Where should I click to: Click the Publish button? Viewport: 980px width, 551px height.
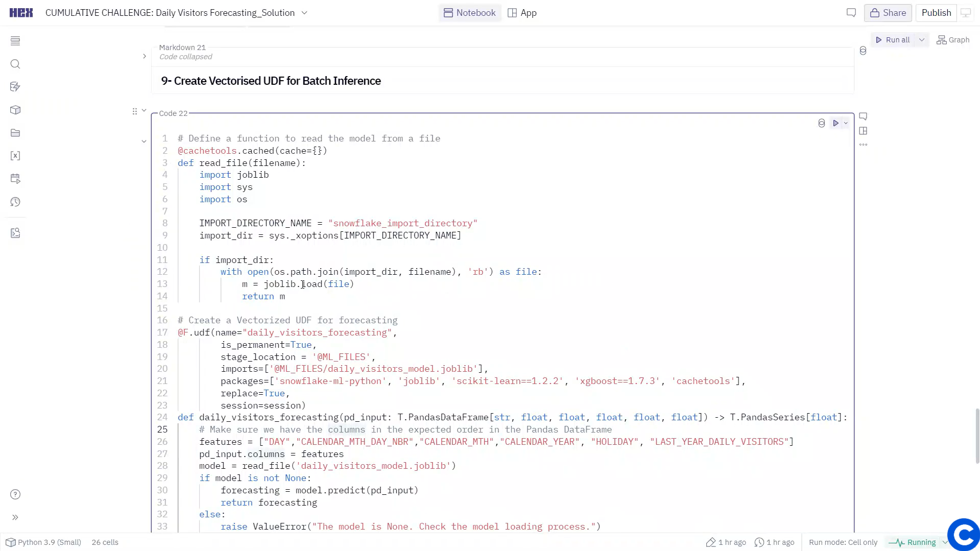point(936,13)
